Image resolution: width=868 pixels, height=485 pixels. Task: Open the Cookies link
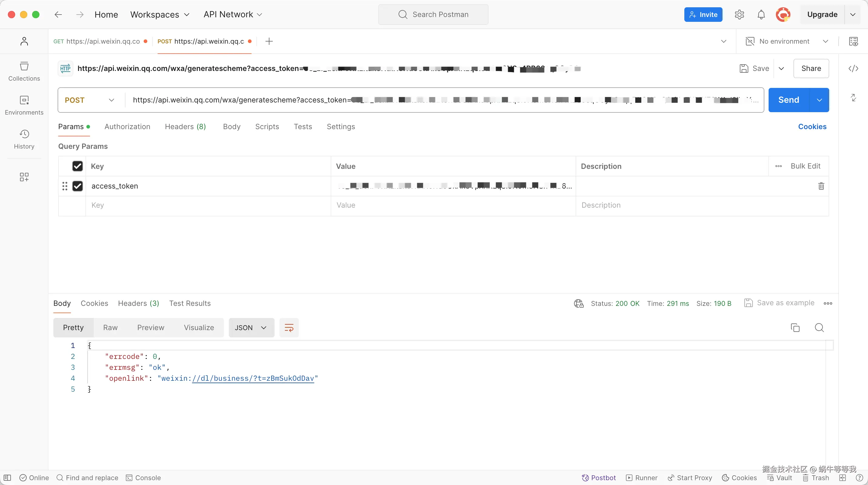pos(812,127)
